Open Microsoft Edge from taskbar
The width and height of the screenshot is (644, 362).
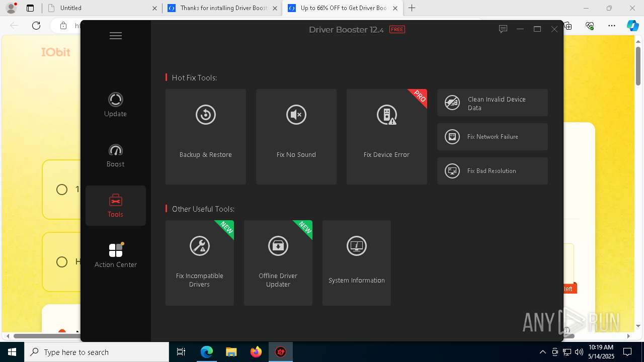[x=207, y=352]
